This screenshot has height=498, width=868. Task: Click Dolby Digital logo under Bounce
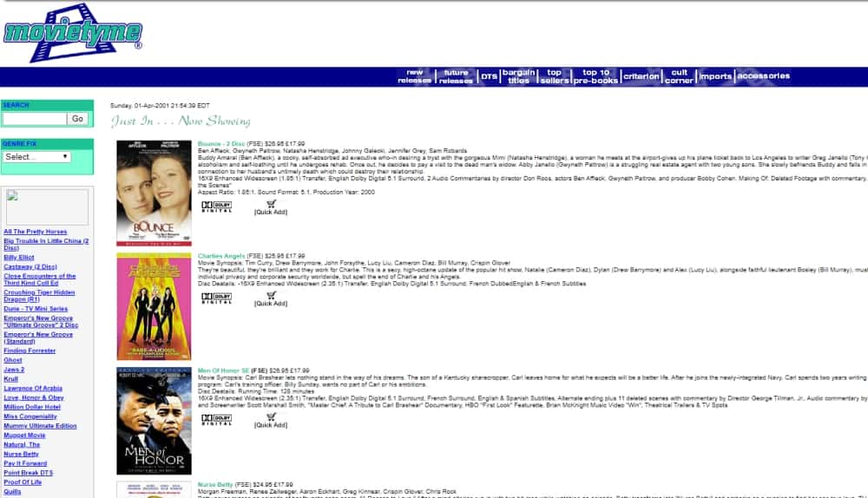point(216,207)
